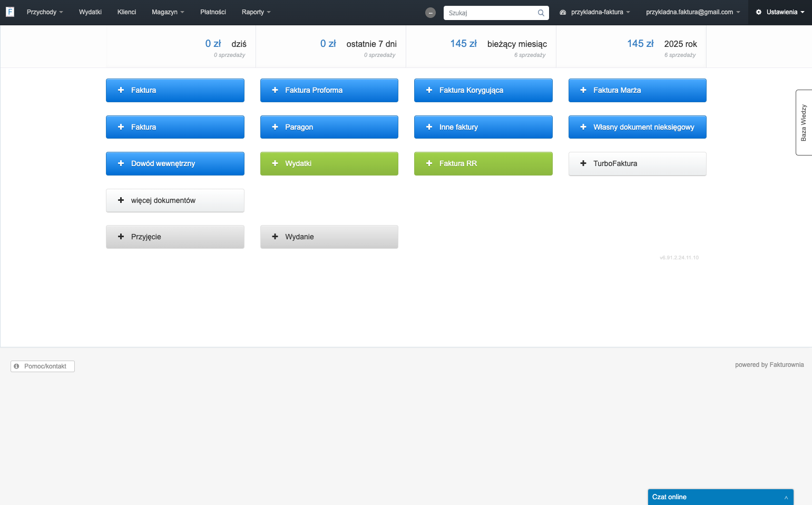The image size is (812, 505).
Task: Open the Baza Wiedzy side tab
Action: click(804, 122)
